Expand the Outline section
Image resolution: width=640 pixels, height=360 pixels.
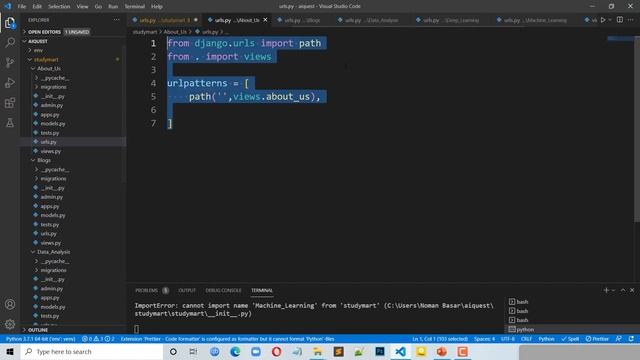(x=38, y=330)
